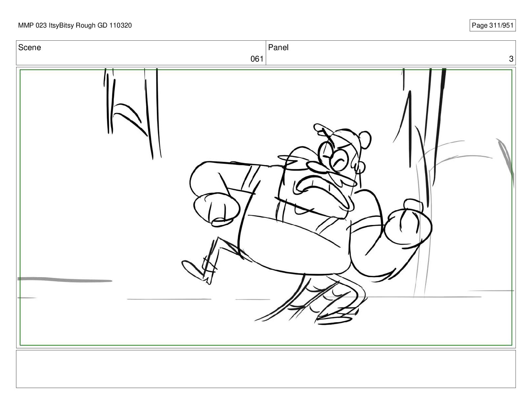Click the storyboard sketch of the running character
532x412 pixels.
(x=308, y=224)
